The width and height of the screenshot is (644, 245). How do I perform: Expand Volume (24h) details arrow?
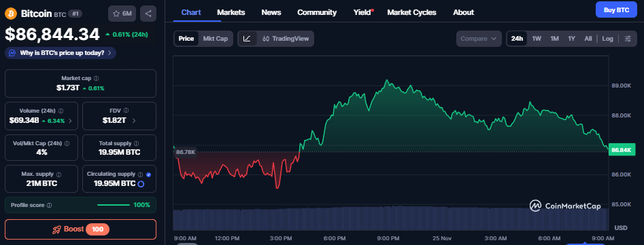click(x=70, y=121)
